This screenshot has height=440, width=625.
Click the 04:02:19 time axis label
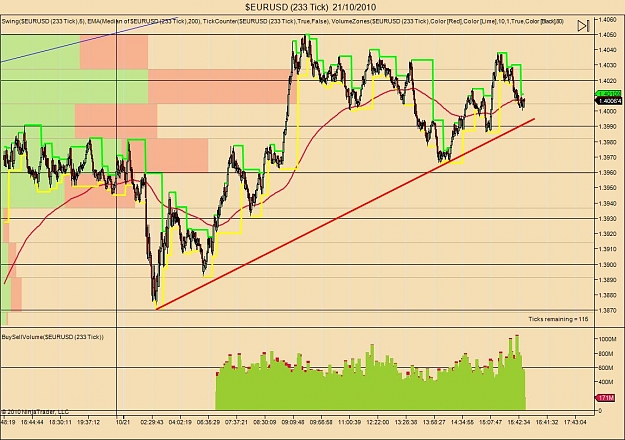[180, 422]
